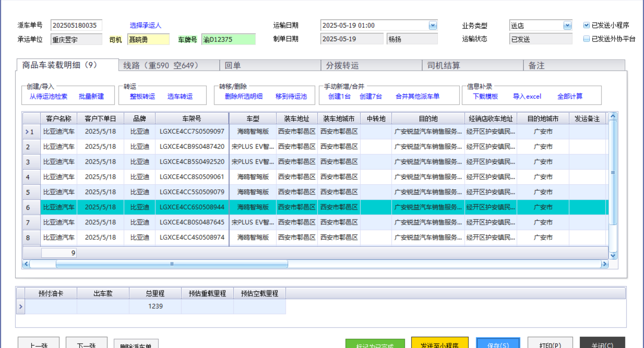644x348 pixels.
Task: Click the row arrow in the mileage table
Action: (21, 307)
